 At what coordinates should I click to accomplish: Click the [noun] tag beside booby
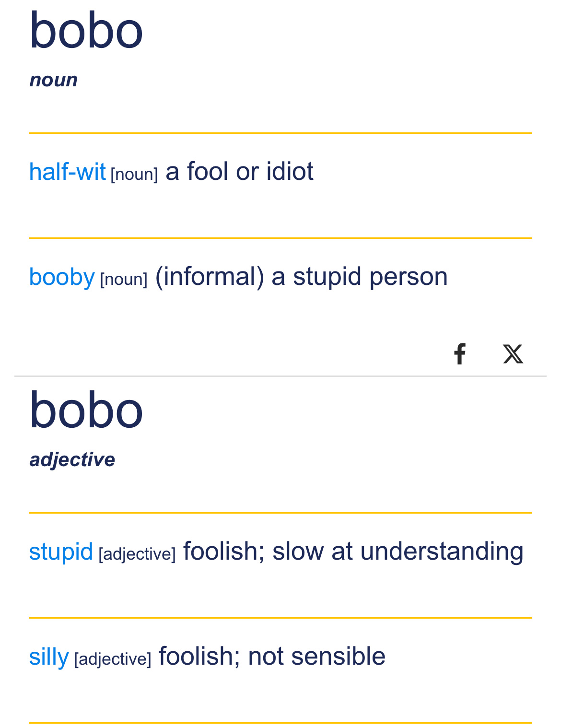(124, 280)
